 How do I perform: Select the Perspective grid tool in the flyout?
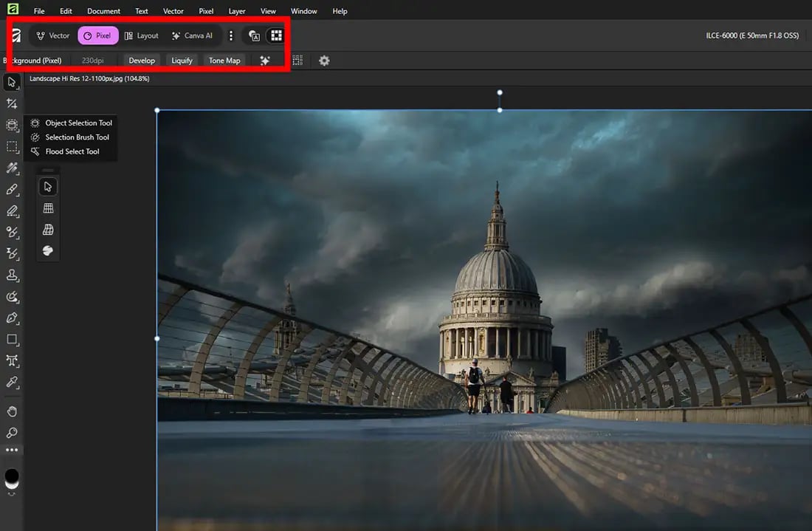click(x=48, y=208)
